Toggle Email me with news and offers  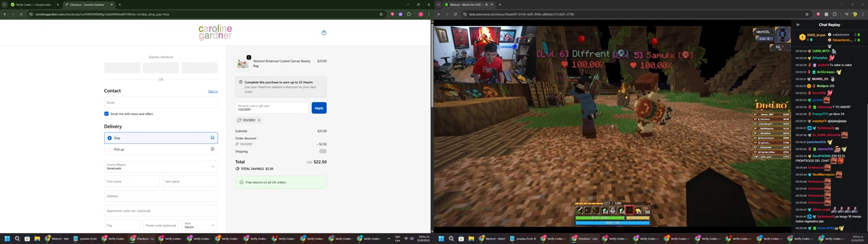106,114
